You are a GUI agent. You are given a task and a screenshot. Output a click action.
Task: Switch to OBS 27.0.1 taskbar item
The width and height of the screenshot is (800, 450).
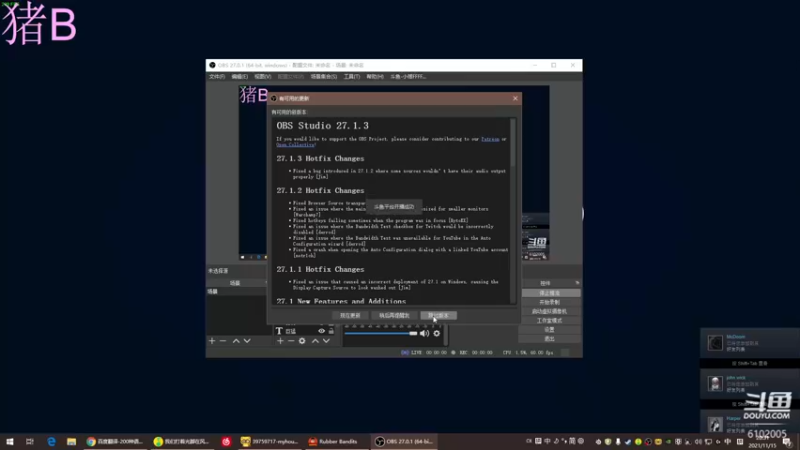(x=404, y=441)
